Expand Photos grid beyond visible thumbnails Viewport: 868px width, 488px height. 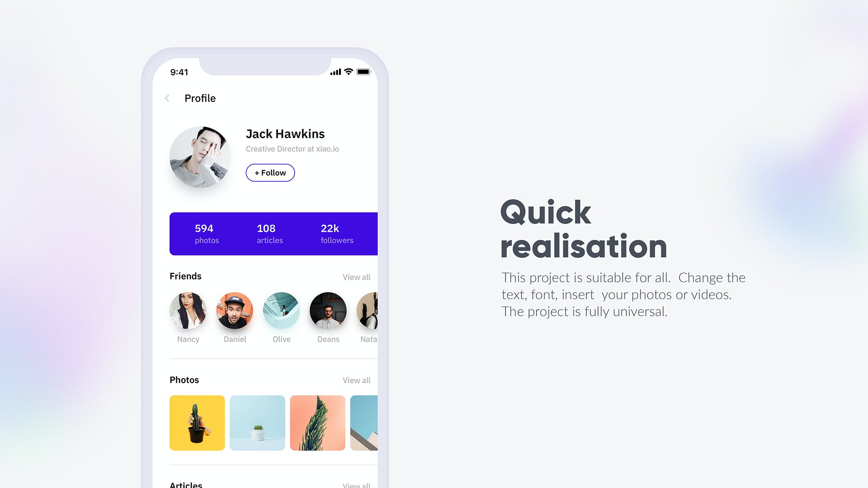pos(357,380)
